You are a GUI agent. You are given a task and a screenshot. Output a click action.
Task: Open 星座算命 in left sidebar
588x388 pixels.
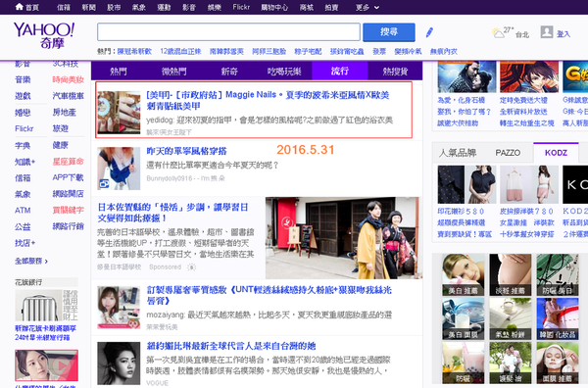pyautogui.click(x=68, y=162)
